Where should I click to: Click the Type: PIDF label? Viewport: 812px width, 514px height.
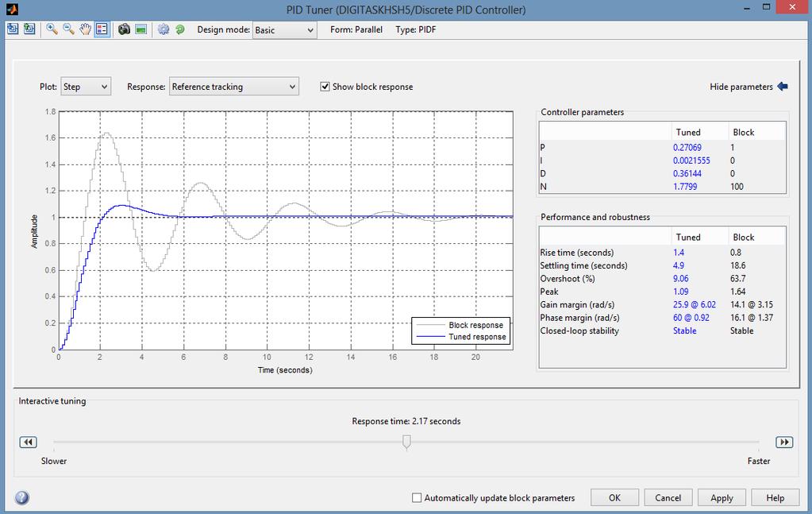coord(416,29)
